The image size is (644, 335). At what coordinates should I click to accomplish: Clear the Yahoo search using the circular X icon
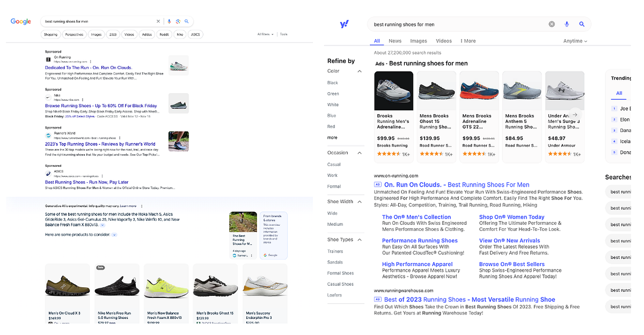pyautogui.click(x=552, y=24)
